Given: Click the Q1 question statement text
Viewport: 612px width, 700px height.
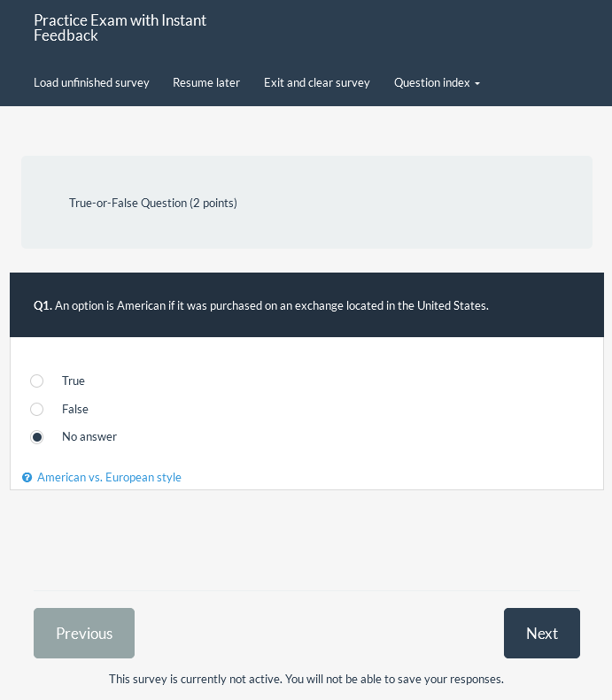Looking at the screenshot, I should pos(271,305).
